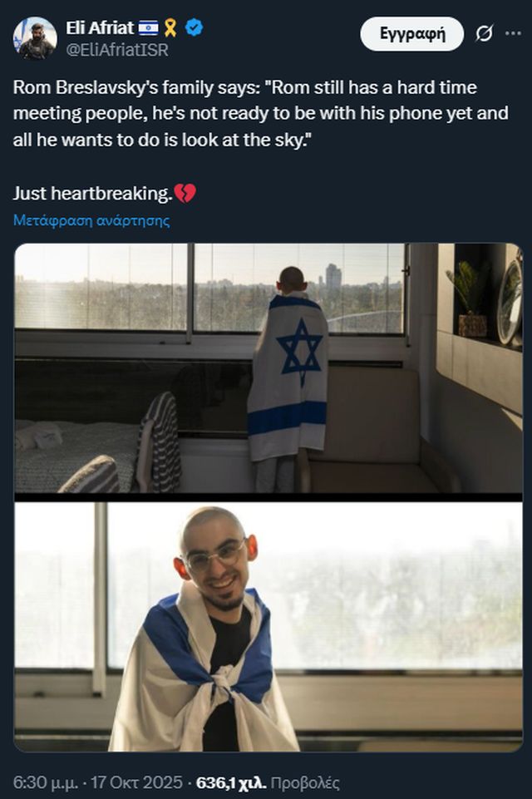The height and width of the screenshot is (799, 532).
Task: Click the 636,1 χιλ. views count
Action: (x=231, y=782)
